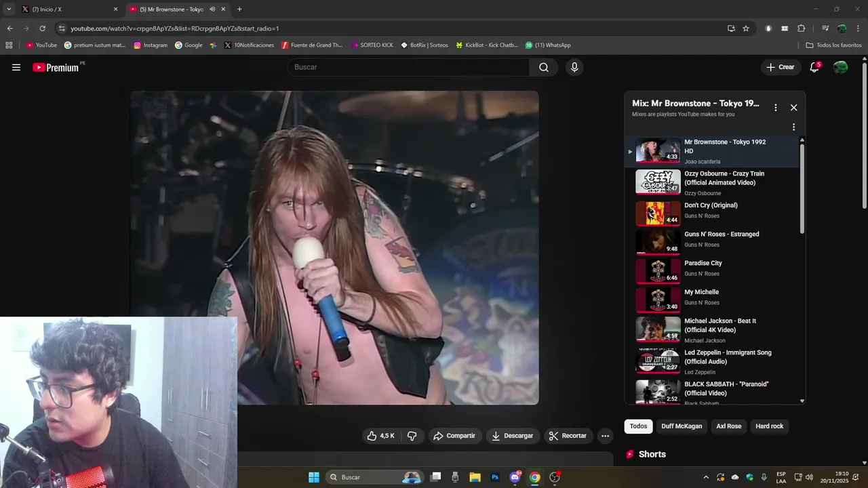Click the browser address bar URL
Viewport: 868px width, 488px height.
pos(175,28)
